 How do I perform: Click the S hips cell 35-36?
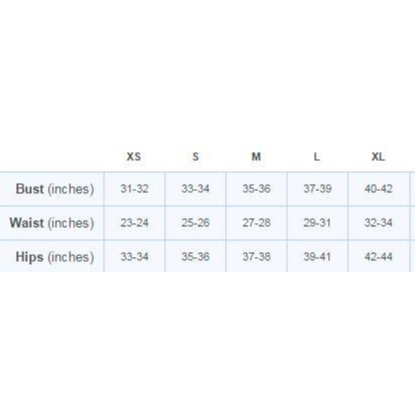click(195, 257)
